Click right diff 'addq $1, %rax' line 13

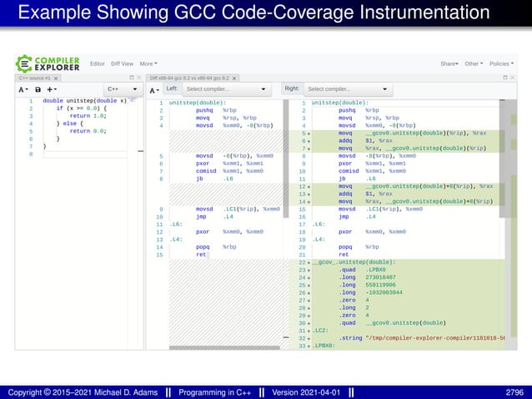click(x=365, y=194)
